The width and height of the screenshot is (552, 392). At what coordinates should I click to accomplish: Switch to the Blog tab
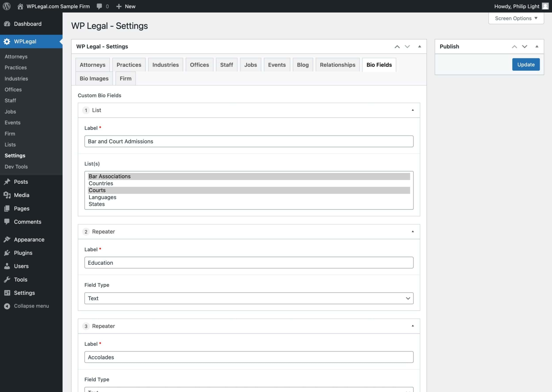[303, 65]
